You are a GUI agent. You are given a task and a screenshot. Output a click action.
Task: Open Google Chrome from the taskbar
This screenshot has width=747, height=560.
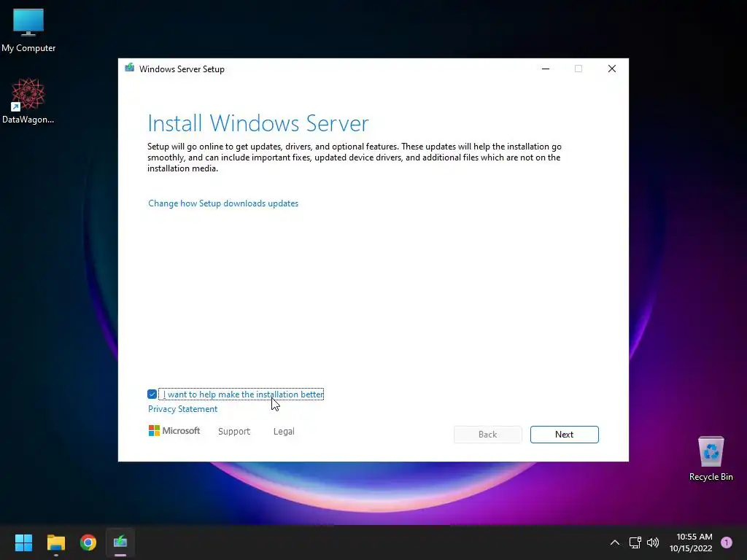coord(88,542)
